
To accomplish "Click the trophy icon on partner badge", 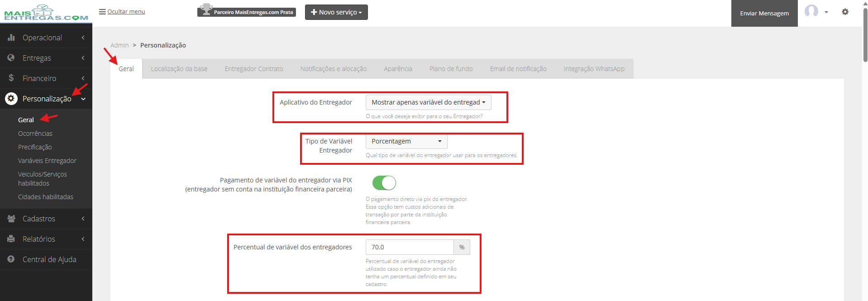I will (x=206, y=9).
